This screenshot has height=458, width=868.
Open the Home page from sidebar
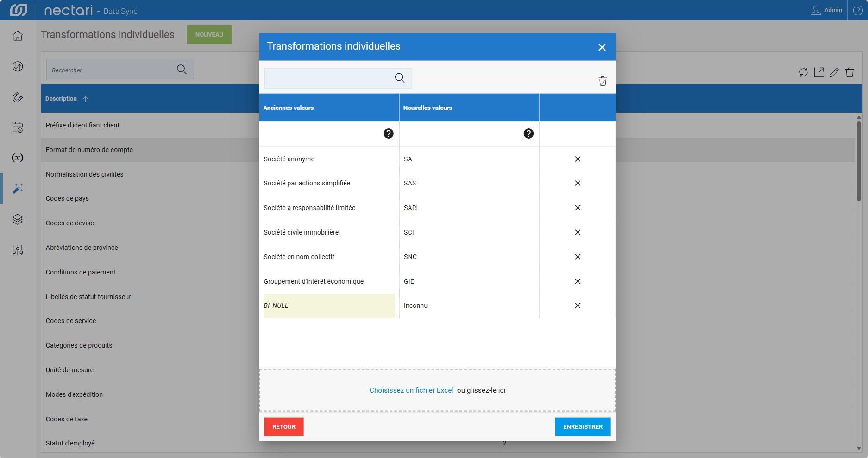tap(18, 36)
